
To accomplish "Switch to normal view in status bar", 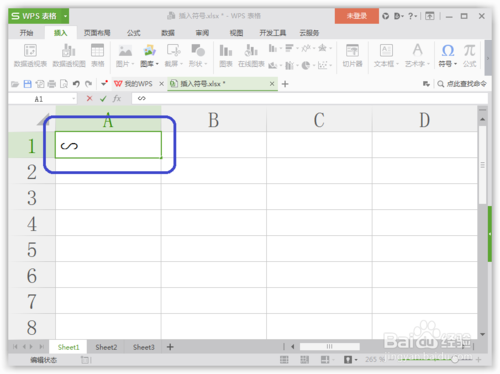I will tap(284, 360).
